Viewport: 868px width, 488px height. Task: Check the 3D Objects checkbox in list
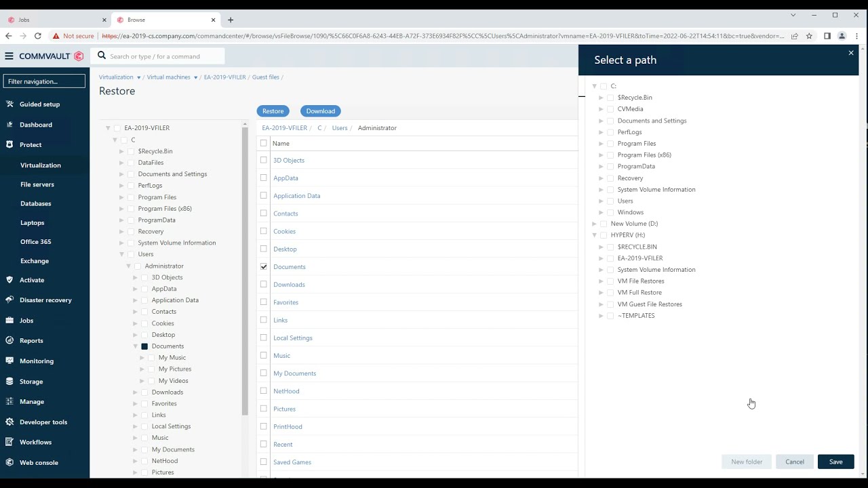click(x=264, y=160)
